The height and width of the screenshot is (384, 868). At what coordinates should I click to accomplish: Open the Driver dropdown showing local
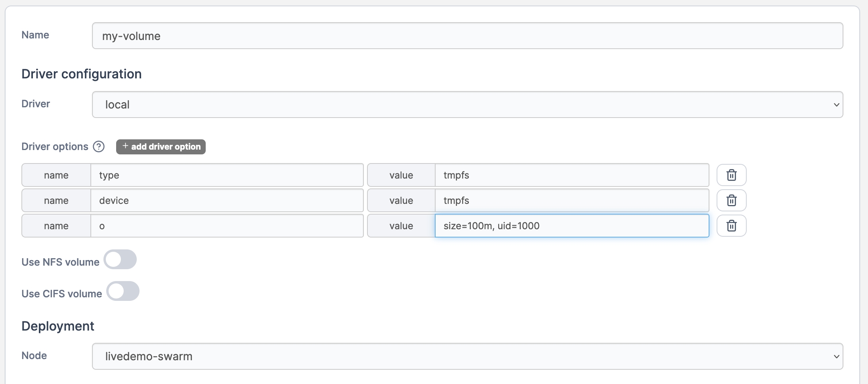pyautogui.click(x=467, y=105)
